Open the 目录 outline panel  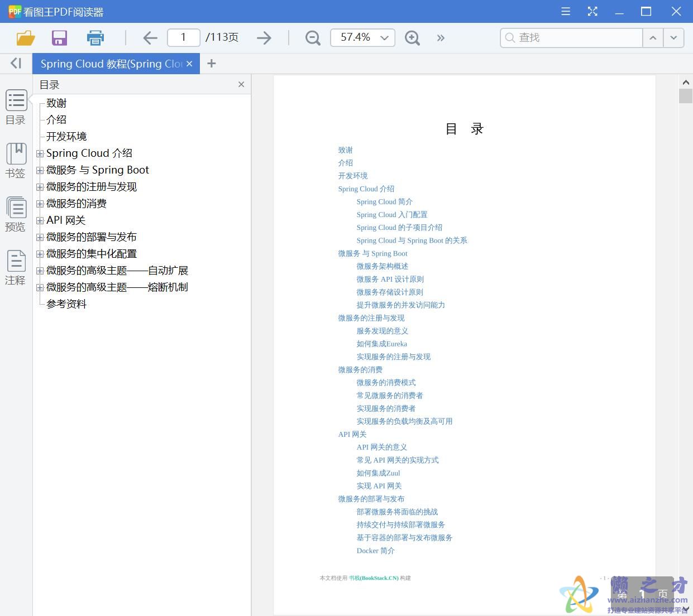[16, 108]
